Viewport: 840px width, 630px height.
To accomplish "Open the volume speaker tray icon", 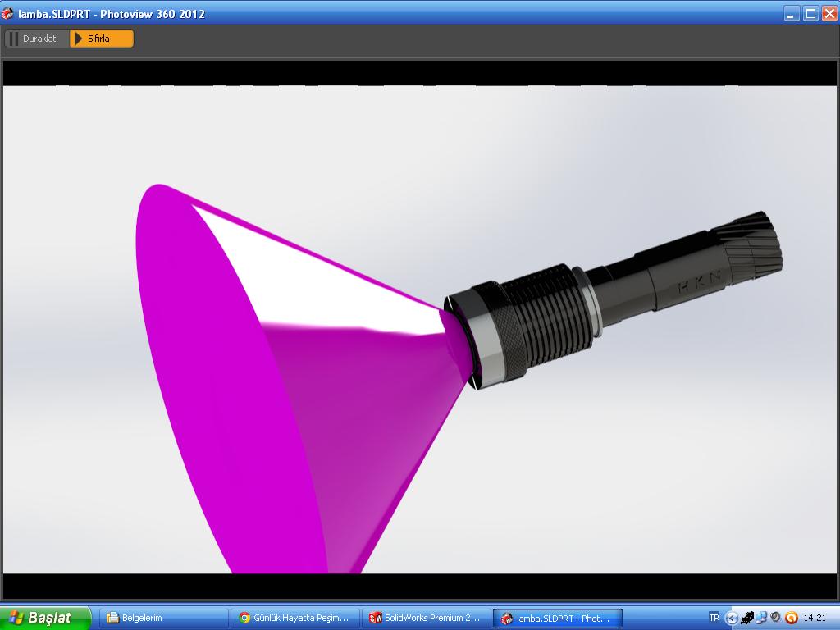I will click(x=775, y=617).
